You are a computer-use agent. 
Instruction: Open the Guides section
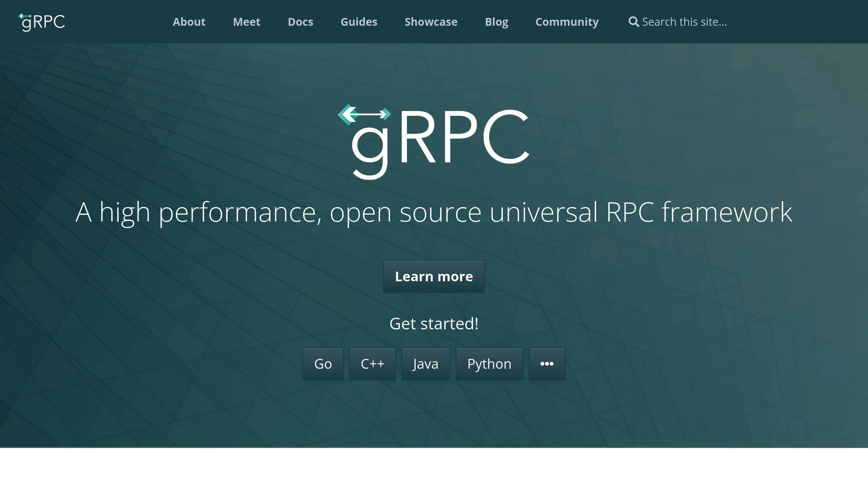coord(359,22)
